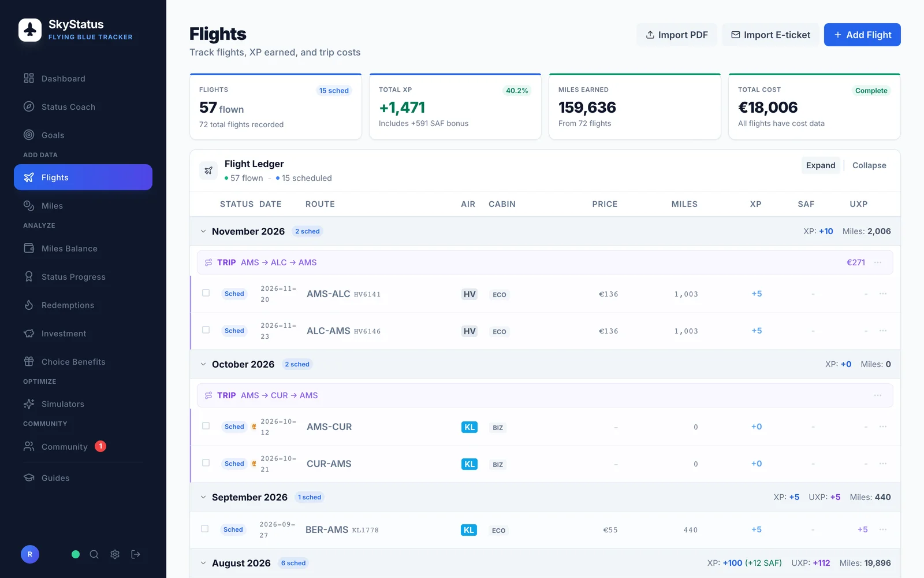Select Flights in the sidebar
924x578 pixels.
pyautogui.click(x=83, y=177)
